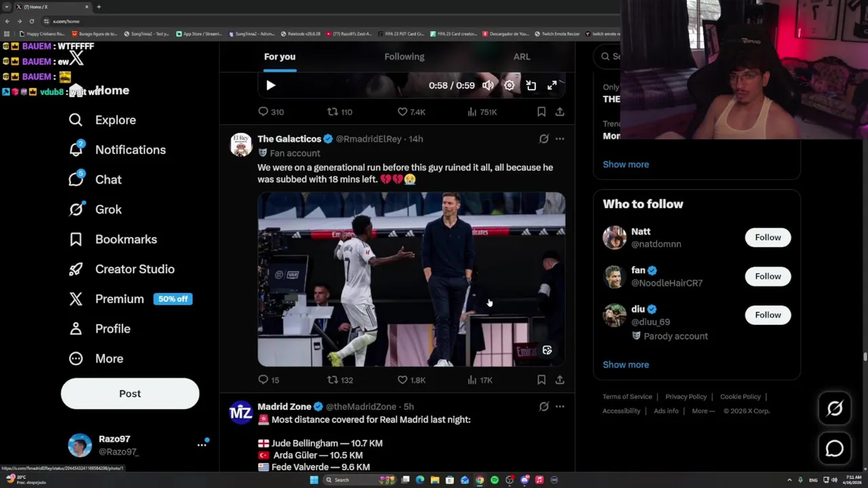Click the X search field

point(607,57)
